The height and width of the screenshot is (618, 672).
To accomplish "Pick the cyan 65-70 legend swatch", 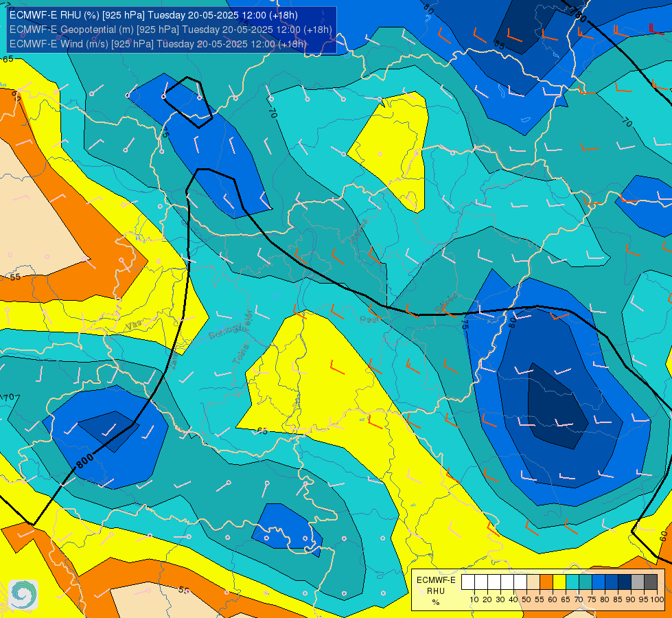I will (x=572, y=582).
